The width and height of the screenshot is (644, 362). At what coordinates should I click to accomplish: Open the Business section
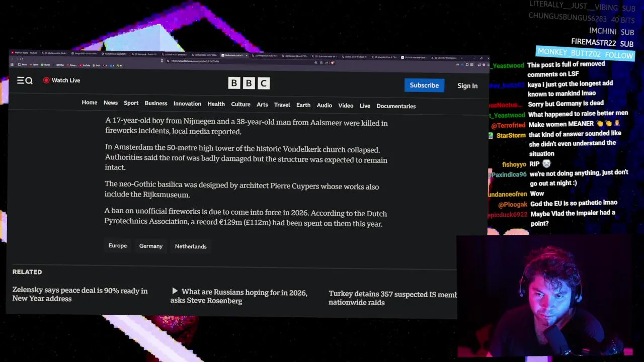tap(156, 103)
